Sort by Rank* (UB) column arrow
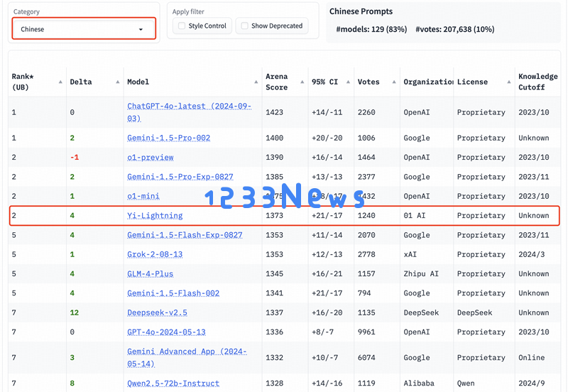Screen dimensions: 568x392 (60, 82)
